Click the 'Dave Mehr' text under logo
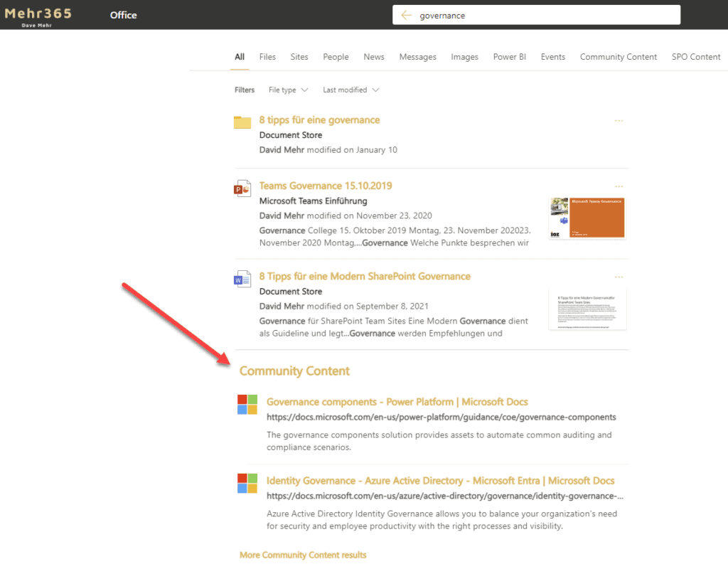 point(37,26)
